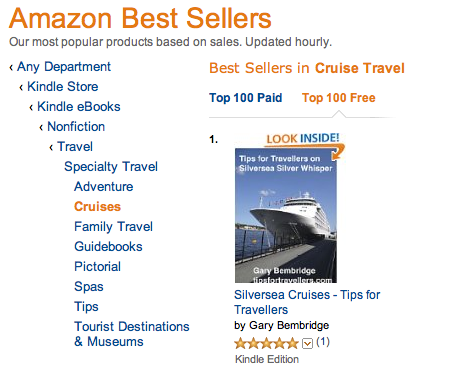The width and height of the screenshot is (458, 366).
Task: Open Silversea Cruises - Tips for Travellers title
Action: click(307, 302)
